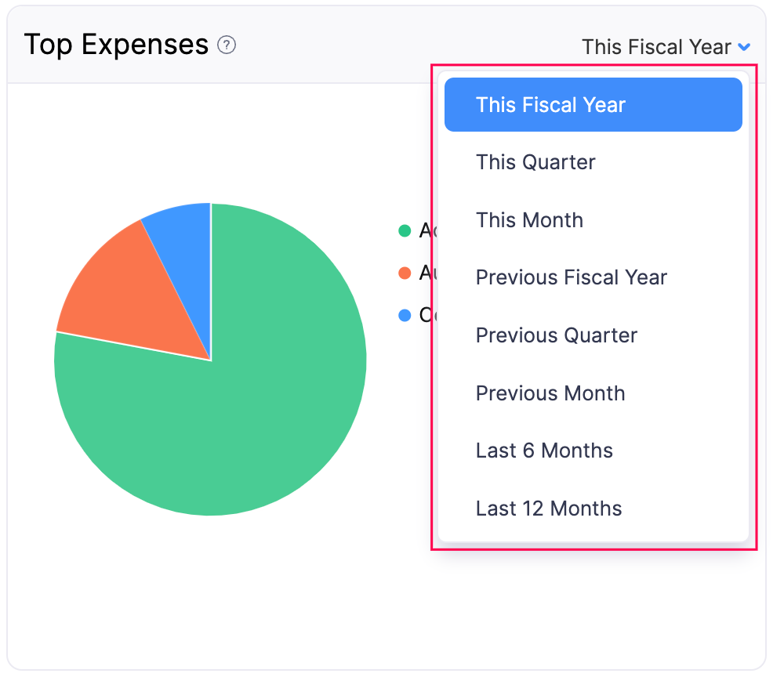
Task: Click the green legend marker to hide that expense
Action: pos(405,230)
